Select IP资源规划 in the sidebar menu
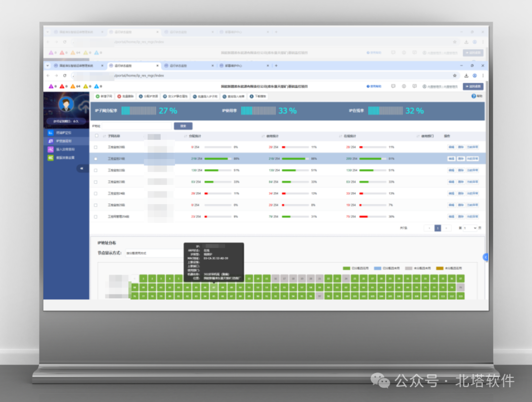 66,141
